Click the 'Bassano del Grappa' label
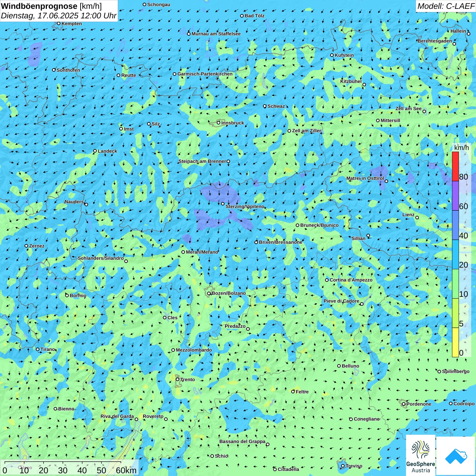Image resolution: width=476 pixels, height=476 pixels. (x=242, y=441)
